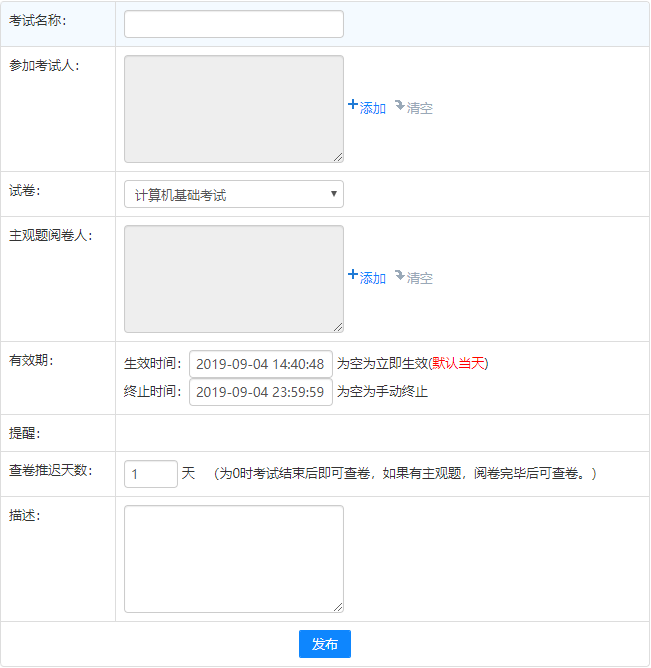Click the 清空 link text for 参加考试人
Image resolution: width=651 pixels, height=668 pixels.
420,108
